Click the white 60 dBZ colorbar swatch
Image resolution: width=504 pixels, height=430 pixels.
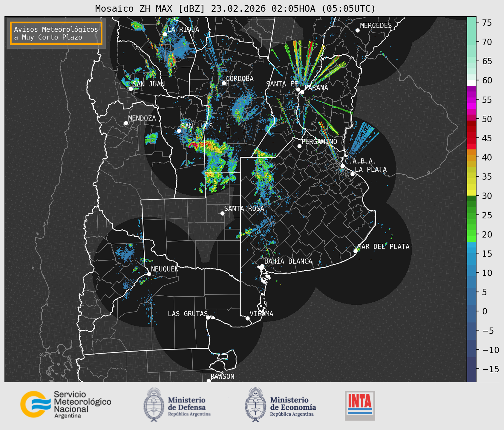point(471,83)
